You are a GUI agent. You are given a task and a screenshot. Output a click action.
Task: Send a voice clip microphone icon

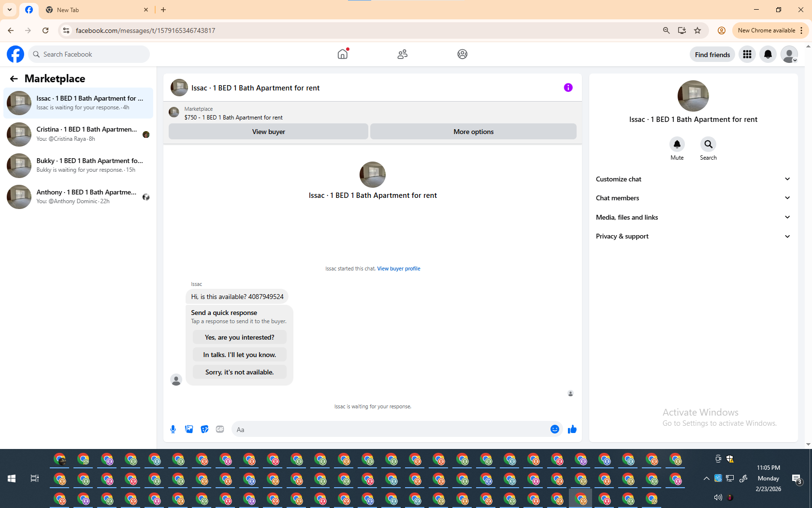click(173, 429)
